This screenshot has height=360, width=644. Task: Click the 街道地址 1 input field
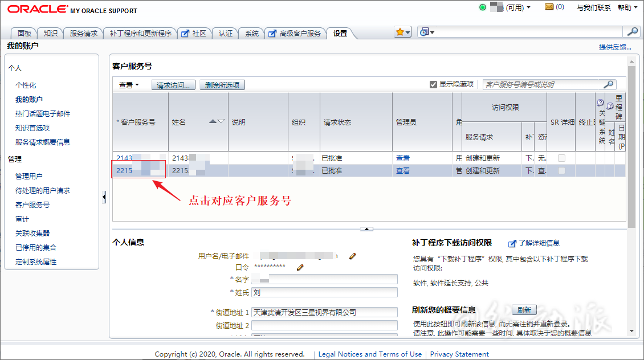(324, 312)
